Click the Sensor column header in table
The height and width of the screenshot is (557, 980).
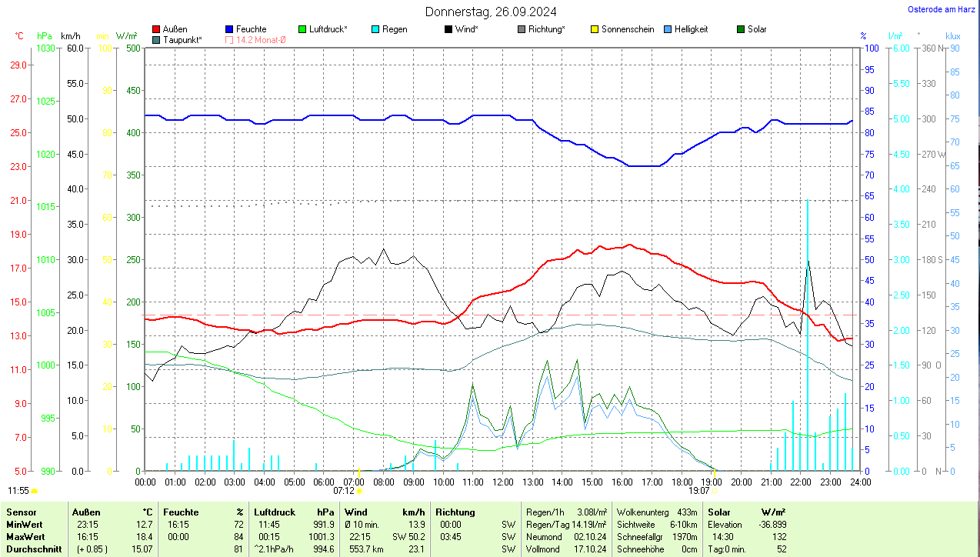click(21, 512)
